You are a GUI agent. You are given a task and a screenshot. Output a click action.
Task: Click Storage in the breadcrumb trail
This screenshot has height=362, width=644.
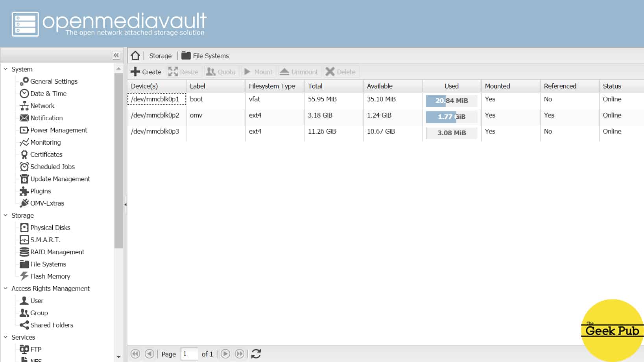point(160,55)
